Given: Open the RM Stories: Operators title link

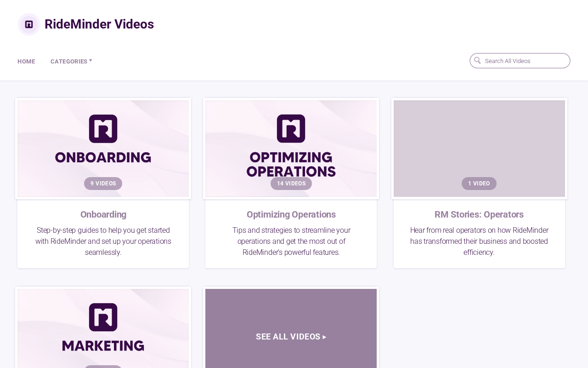Looking at the screenshot, I should tap(479, 214).
